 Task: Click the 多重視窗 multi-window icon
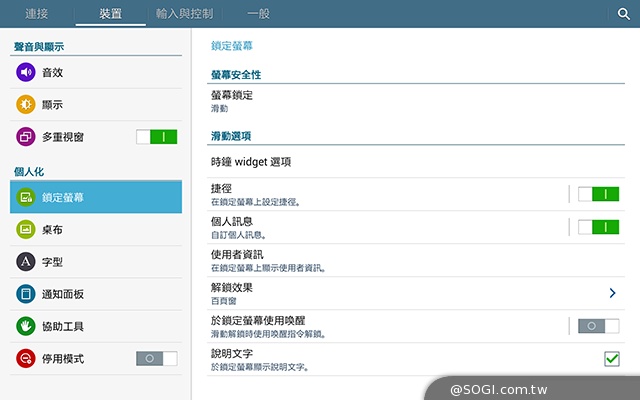coord(26,137)
